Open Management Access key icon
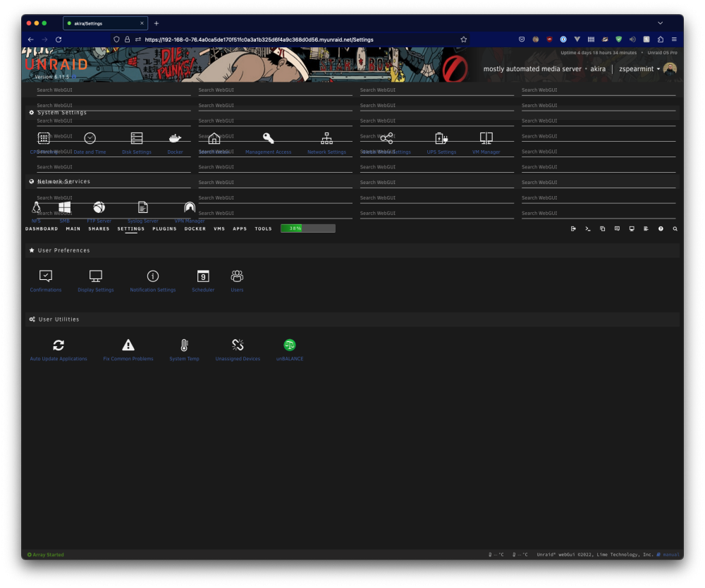The image size is (705, 588). coord(269,138)
